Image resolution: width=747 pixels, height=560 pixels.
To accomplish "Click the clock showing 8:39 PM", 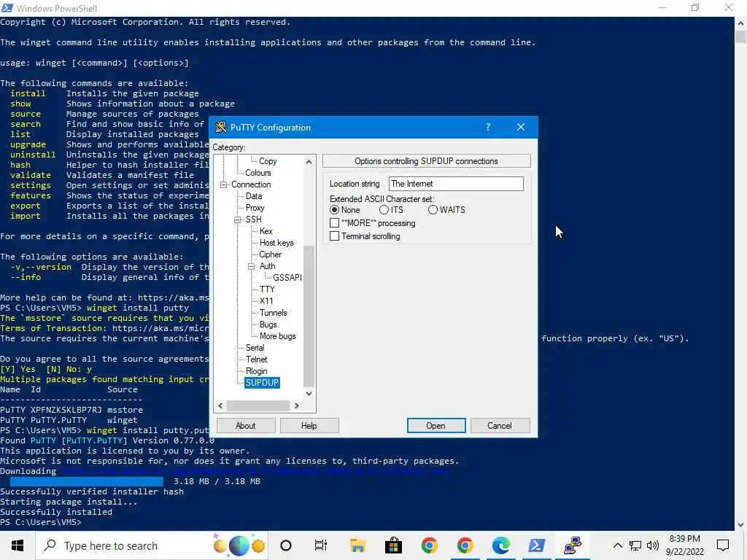I will pos(684,539).
